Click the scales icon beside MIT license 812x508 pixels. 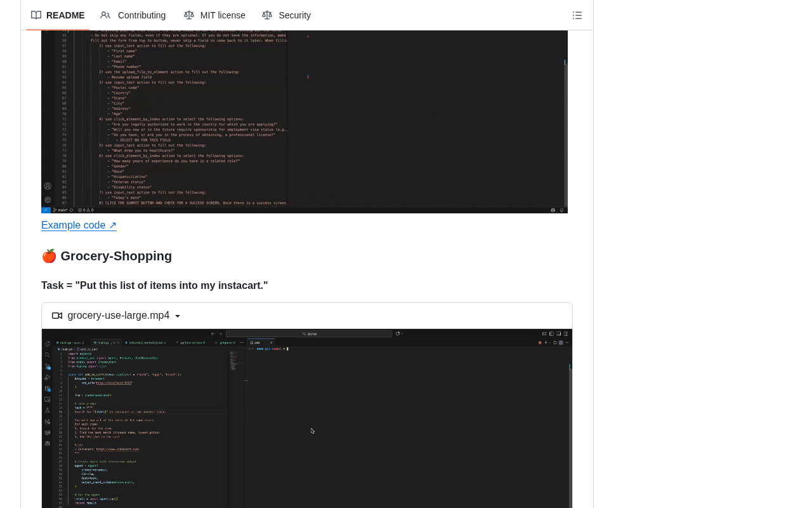tap(189, 15)
